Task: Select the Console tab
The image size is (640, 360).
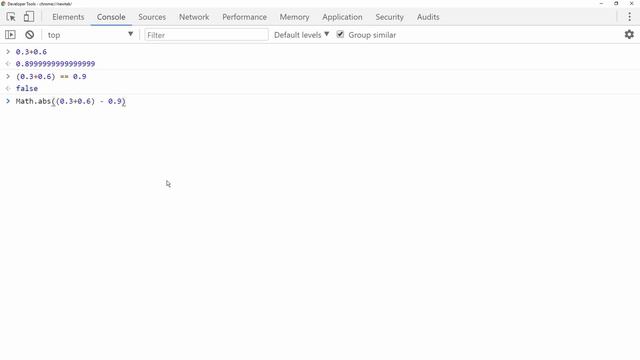Action: click(x=111, y=17)
